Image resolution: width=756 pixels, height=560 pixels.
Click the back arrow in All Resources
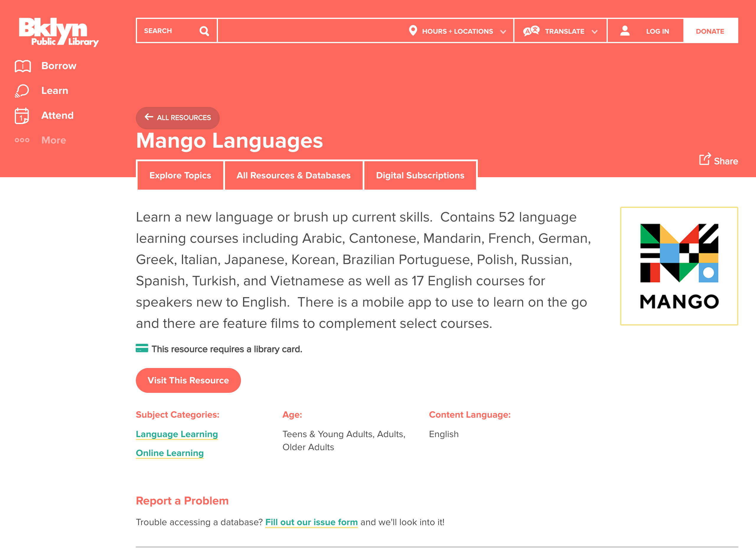pos(149,117)
